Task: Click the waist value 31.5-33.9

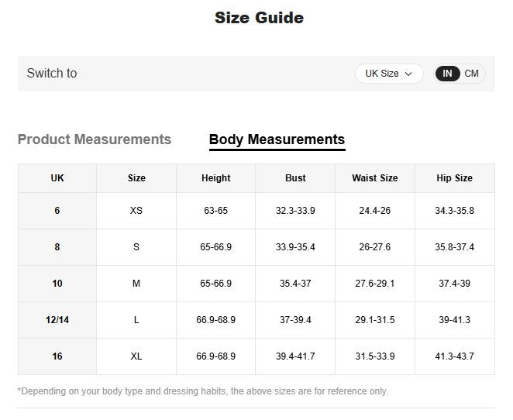Action: 374,356
